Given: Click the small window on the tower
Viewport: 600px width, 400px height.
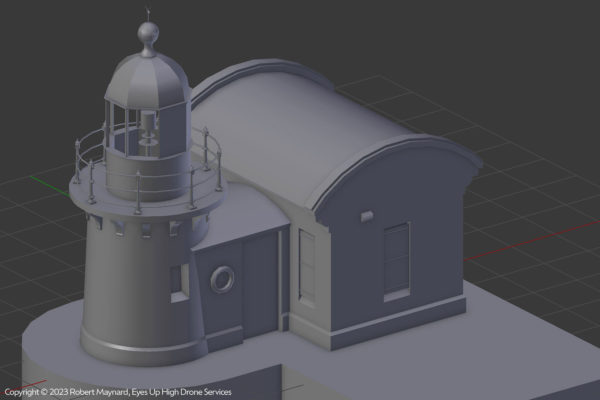Looking at the screenshot, I should click(x=179, y=281).
